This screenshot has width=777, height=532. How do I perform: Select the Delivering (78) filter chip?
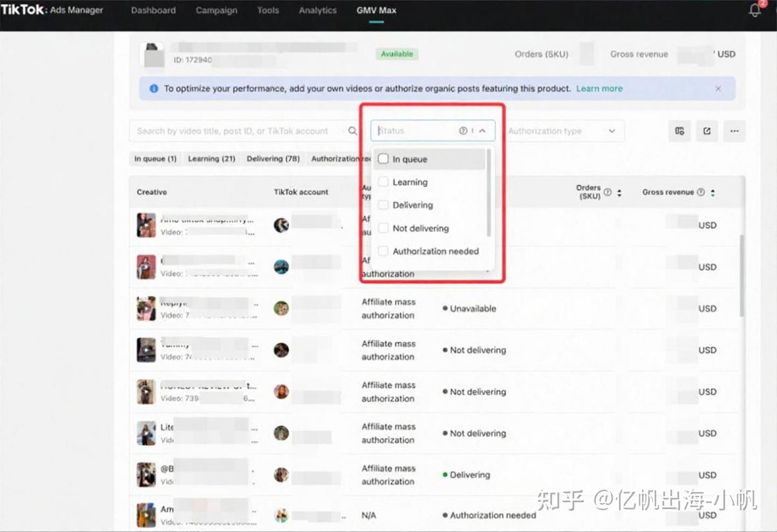tap(273, 158)
